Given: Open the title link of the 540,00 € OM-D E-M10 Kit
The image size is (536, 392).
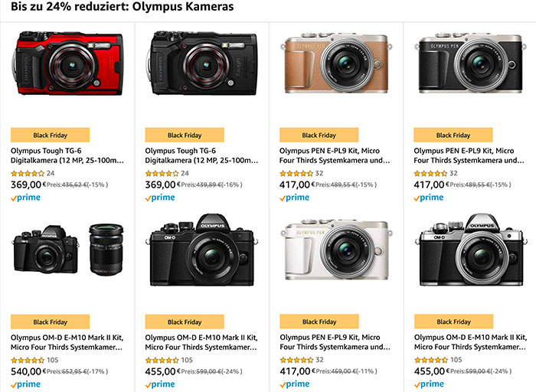Looking at the screenshot, I should coord(67,342).
